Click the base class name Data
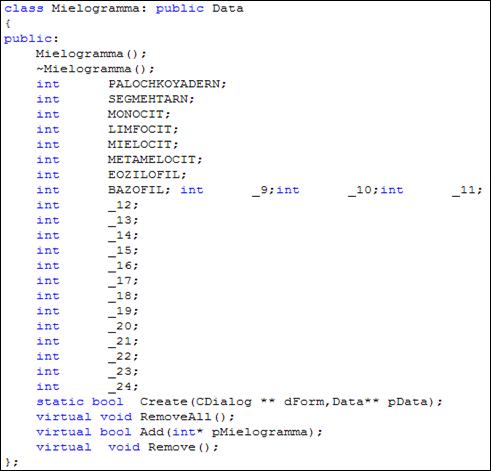Viewport: 491px width, 471px height. coord(228,9)
